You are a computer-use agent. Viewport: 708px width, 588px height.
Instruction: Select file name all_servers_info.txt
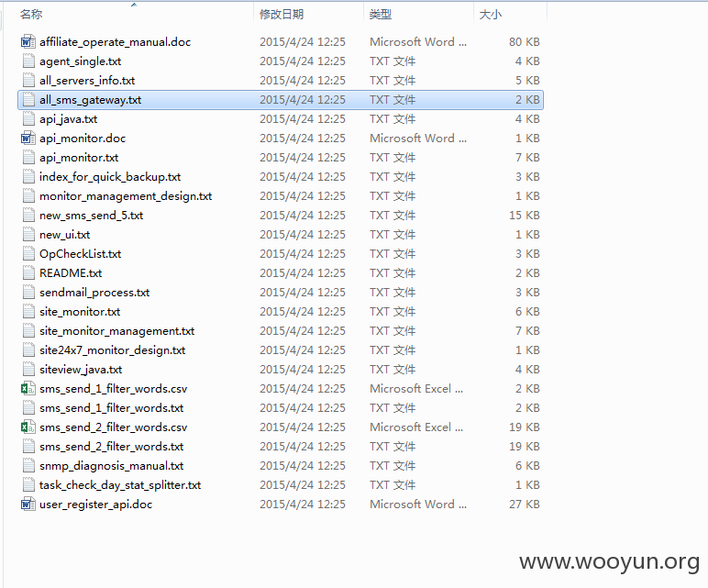point(87,81)
